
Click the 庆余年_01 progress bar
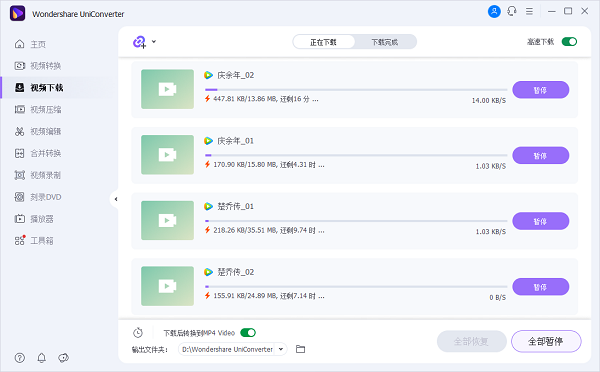(x=356, y=155)
